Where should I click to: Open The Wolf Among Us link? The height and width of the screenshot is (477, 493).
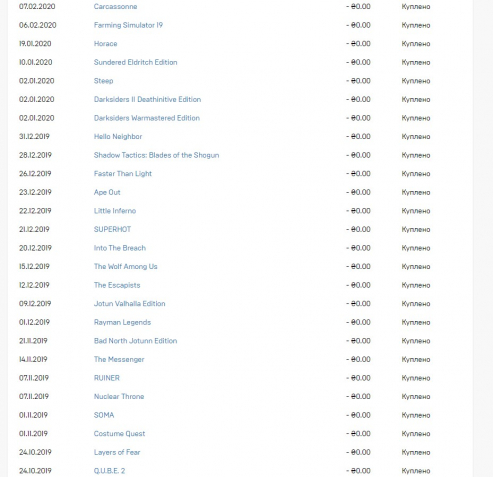coord(125,267)
